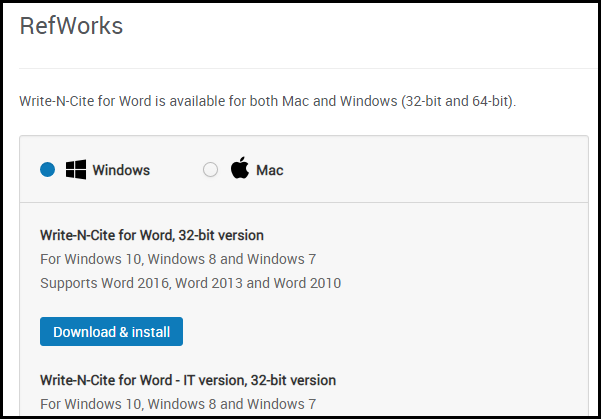Click Windows compatibility line under IT version heading

point(178,404)
